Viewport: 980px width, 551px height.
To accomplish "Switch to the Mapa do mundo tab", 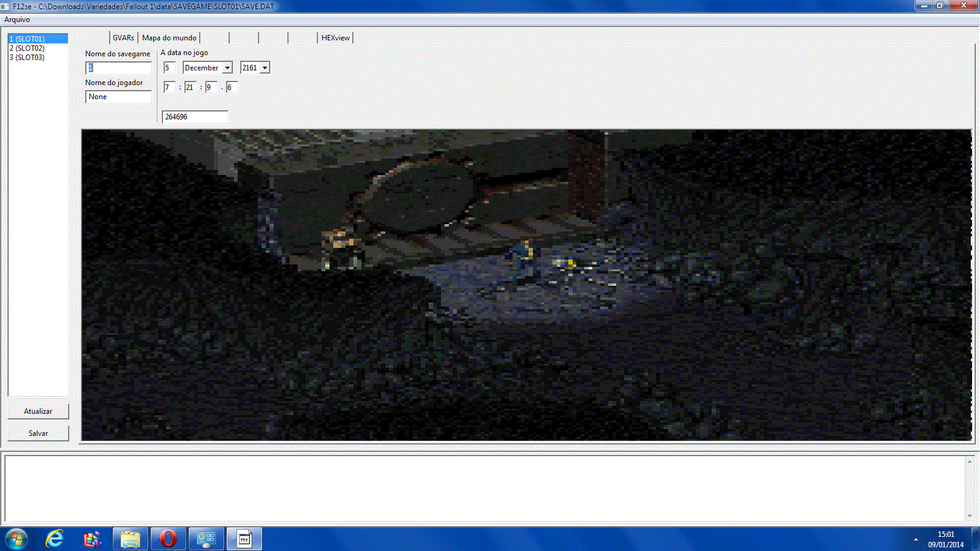I will [x=169, y=38].
